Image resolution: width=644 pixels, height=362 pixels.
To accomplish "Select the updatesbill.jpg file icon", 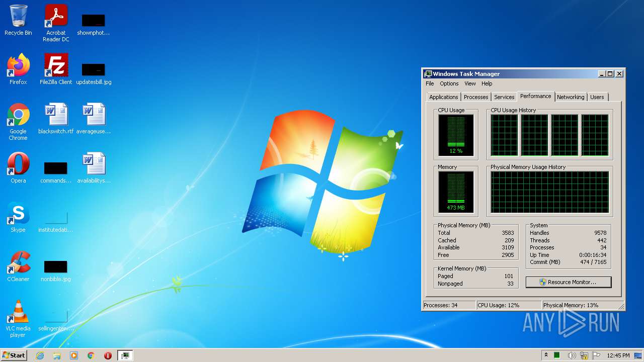I will [94, 73].
